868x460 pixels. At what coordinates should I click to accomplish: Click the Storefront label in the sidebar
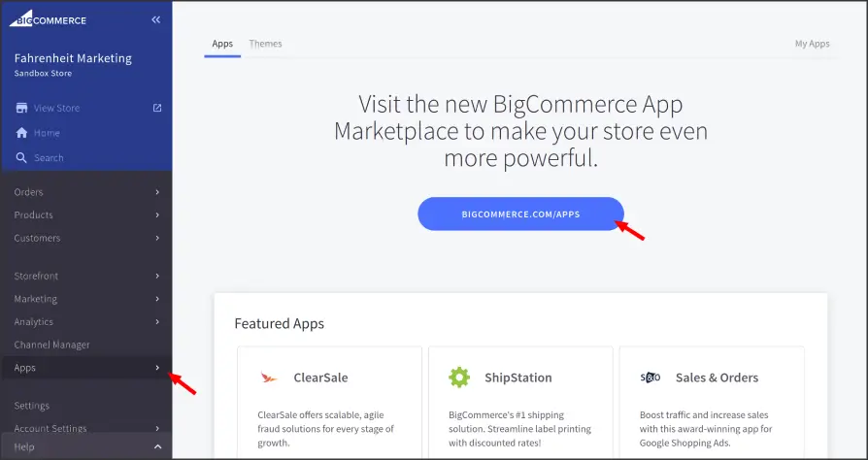coord(36,276)
